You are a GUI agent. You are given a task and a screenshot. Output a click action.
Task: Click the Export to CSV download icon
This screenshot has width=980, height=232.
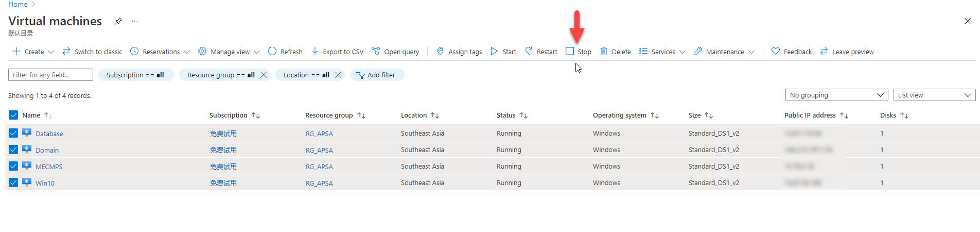click(x=315, y=51)
